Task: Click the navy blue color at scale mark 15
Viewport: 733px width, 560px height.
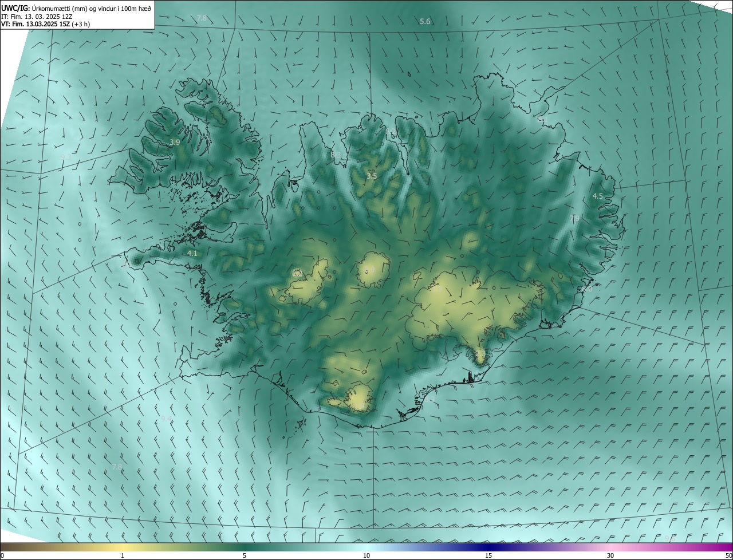Action: 488,547
